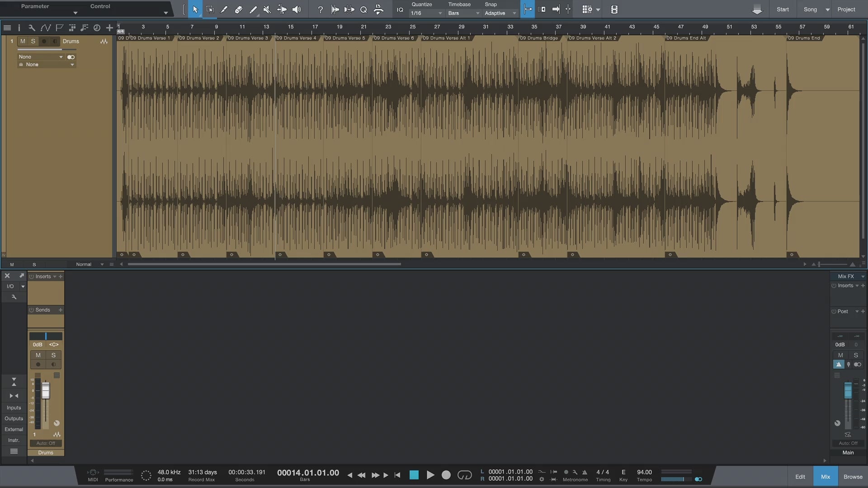This screenshot has height=488, width=868.
Task: Toggle the Snap to grid button
Action: [x=528, y=9]
